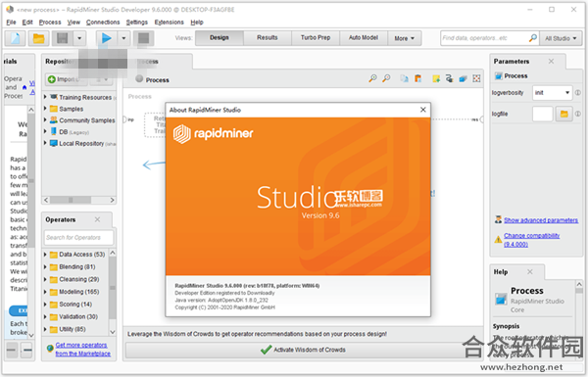Expand the DB (Legacy) repository

pos(45,131)
